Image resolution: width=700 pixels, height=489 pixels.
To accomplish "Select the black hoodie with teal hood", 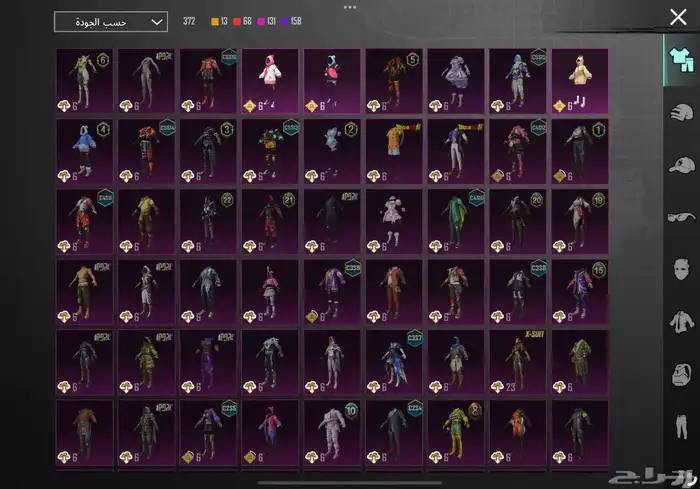I will click(332, 81).
